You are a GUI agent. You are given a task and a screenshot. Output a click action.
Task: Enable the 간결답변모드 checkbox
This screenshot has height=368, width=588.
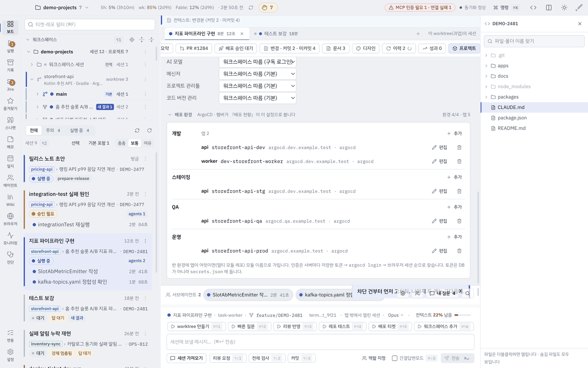point(394,358)
